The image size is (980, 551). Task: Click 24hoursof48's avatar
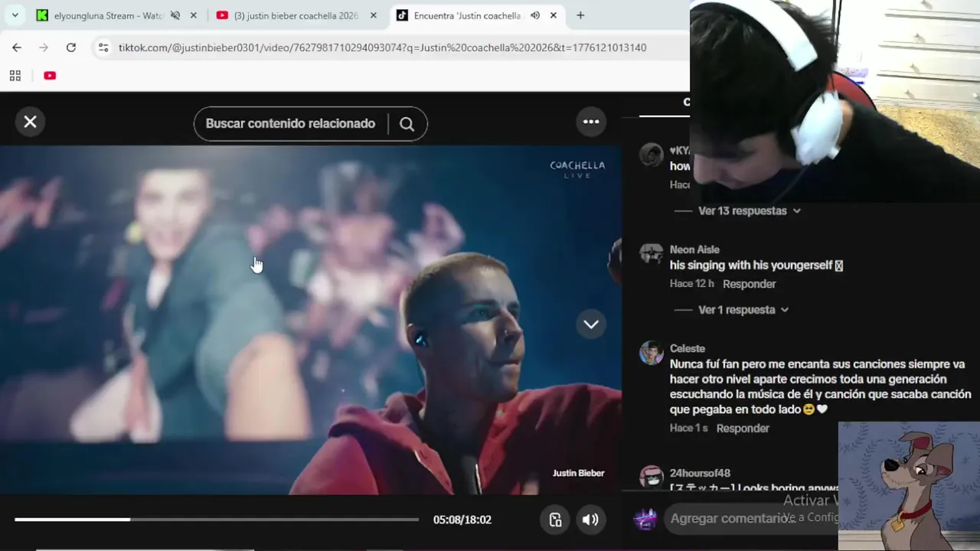652,477
